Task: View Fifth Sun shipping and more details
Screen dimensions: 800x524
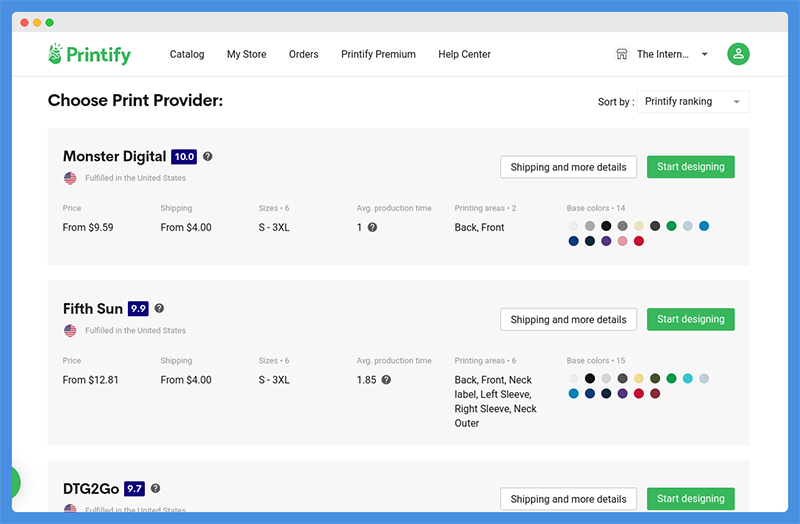Action: (x=568, y=319)
